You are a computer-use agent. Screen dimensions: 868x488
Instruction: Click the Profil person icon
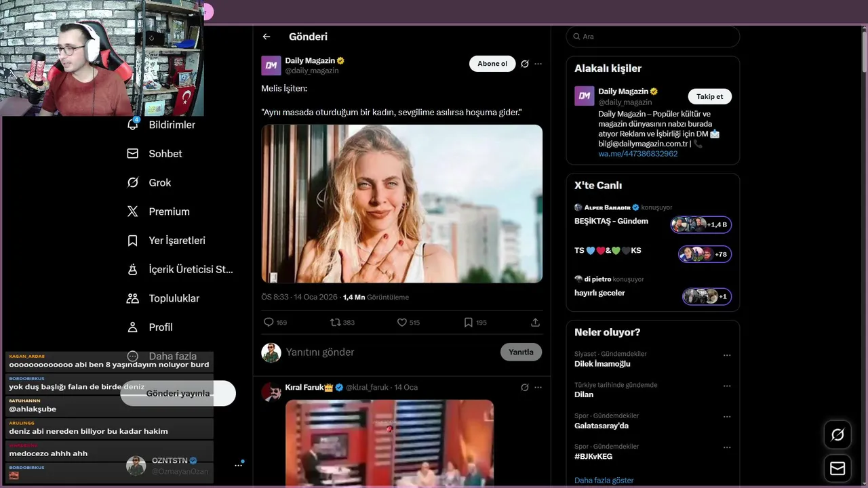pyautogui.click(x=133, y=327)
